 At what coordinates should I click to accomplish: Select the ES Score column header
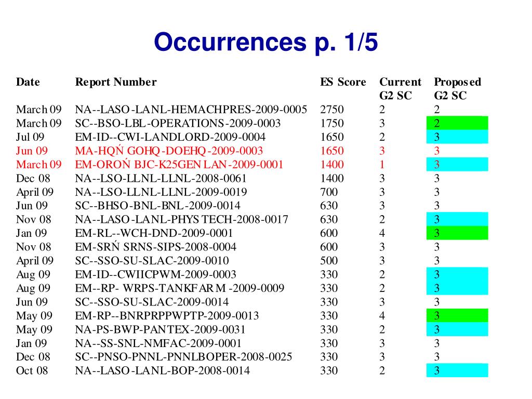(343, 82)
